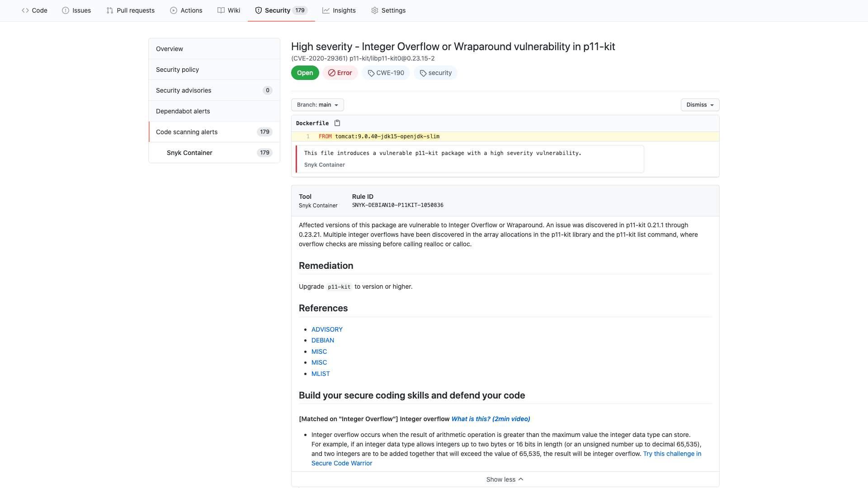Select Code scanning alerts in the sidebar
This screenshot has height=488, width=868.
[186, 131]
